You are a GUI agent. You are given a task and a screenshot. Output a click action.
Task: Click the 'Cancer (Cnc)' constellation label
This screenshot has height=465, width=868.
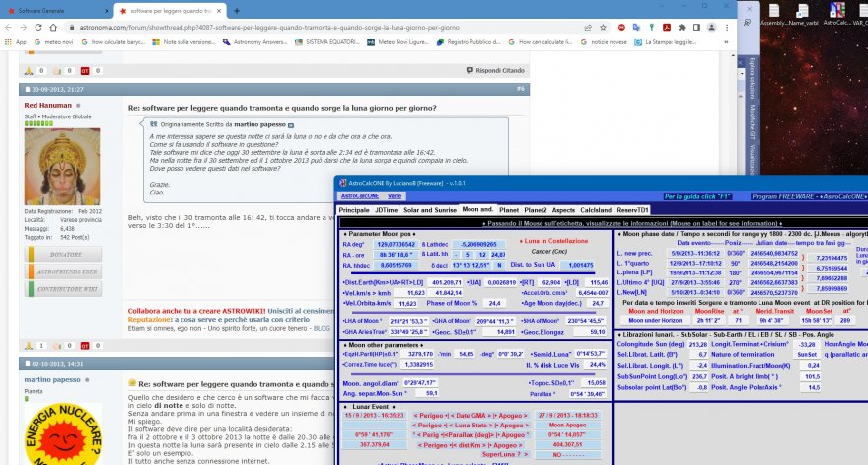click(548, 251)
